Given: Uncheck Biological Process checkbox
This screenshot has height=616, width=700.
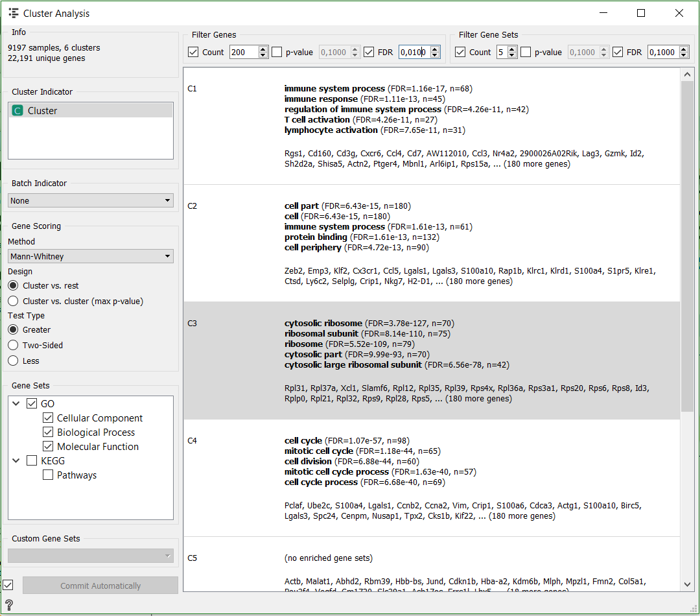Looking at the screenshot, I should pyautogui.click(x=48, y=432).
